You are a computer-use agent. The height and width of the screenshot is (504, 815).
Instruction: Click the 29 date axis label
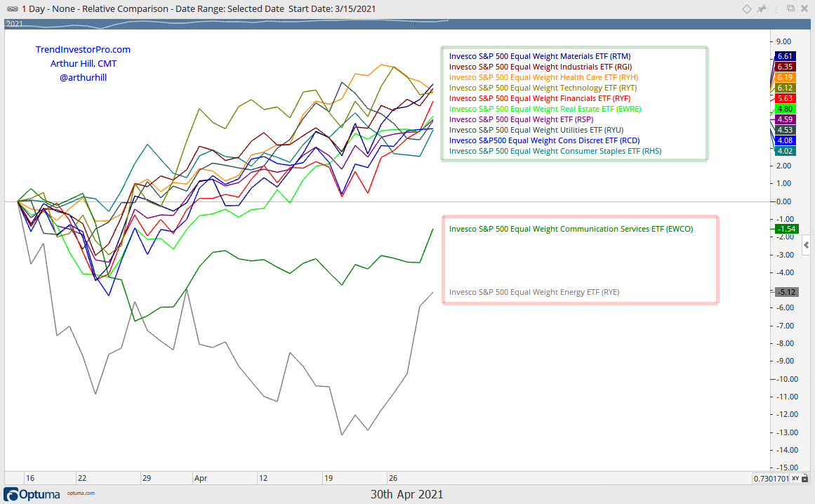tap(147, 478)
